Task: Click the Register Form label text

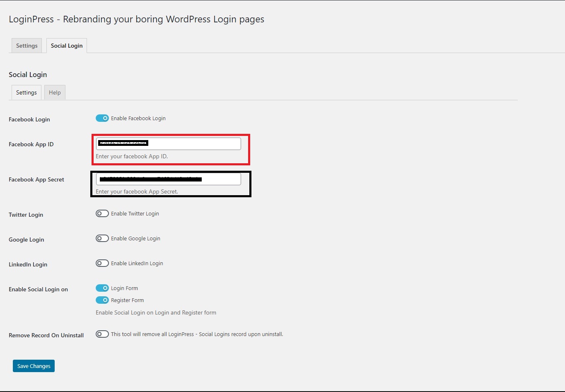Action: click(128, 300)
